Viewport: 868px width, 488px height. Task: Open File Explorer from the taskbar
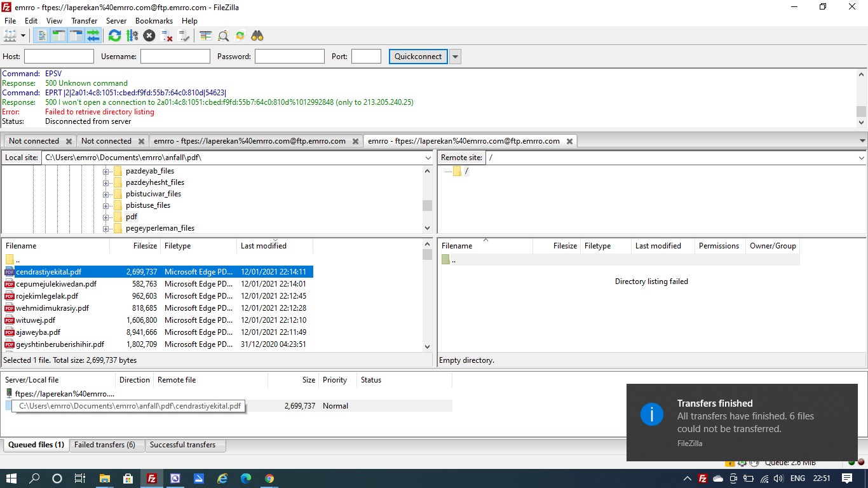tap(104, 478)
